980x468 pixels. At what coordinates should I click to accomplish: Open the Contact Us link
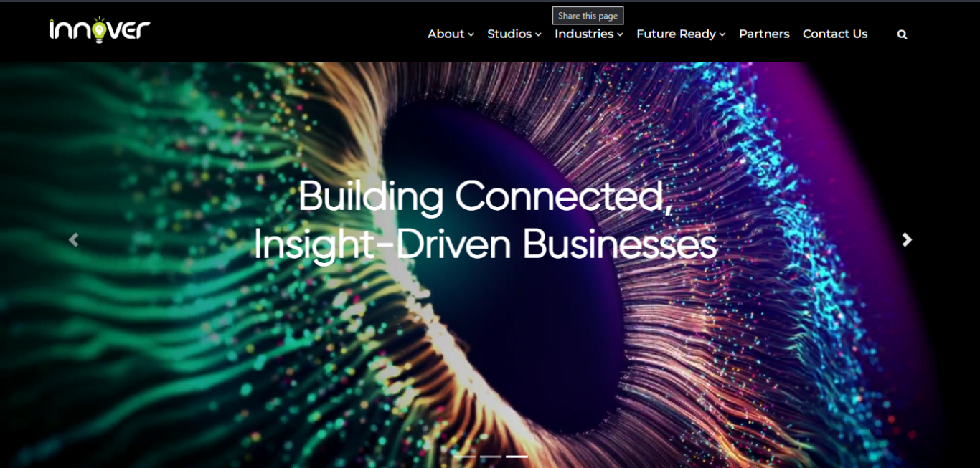coord(835,34)
